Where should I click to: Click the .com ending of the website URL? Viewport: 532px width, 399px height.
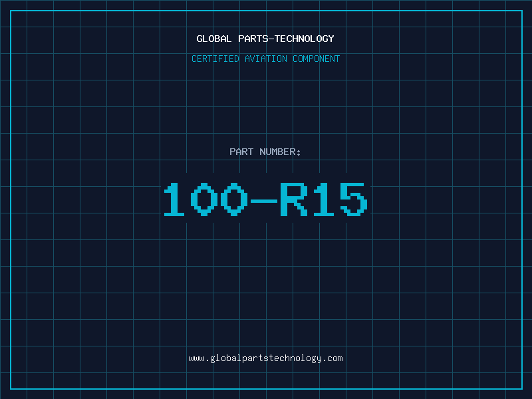332,358
